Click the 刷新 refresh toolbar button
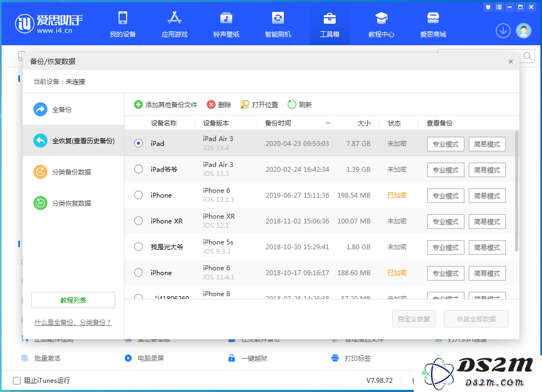 click(x=300, y=104)
